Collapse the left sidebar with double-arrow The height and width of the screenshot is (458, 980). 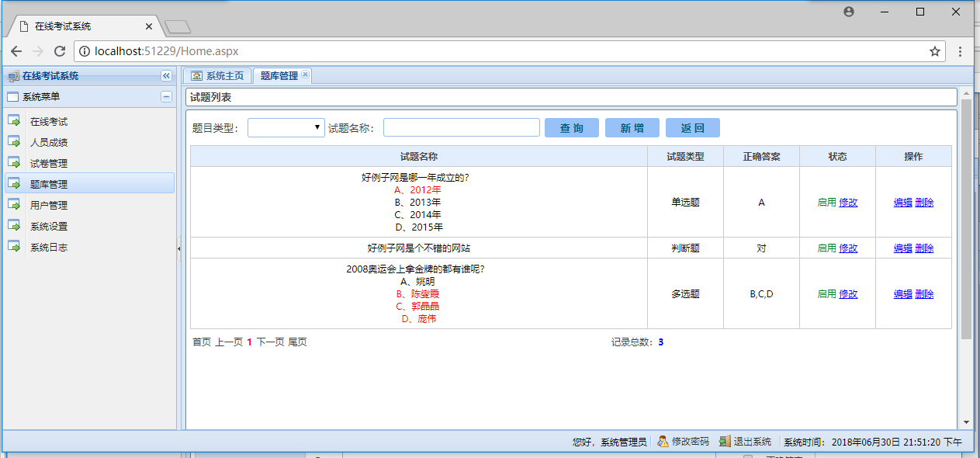tap(166, 76)
